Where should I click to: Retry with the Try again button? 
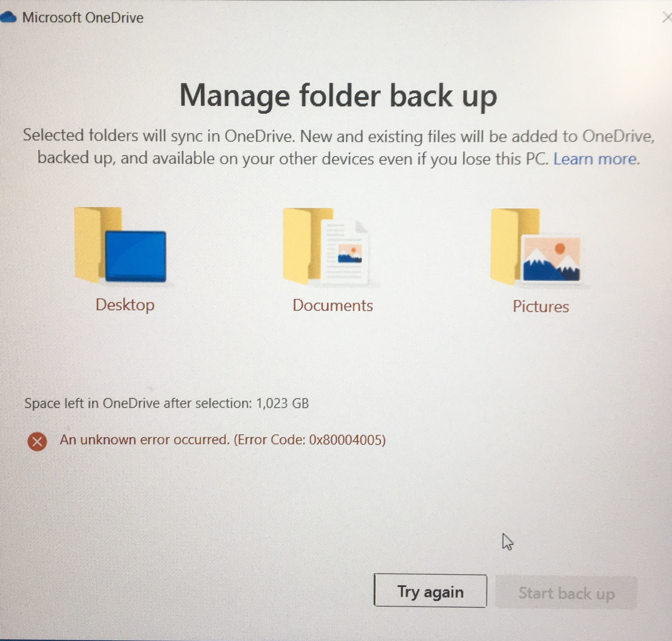click(x=430, y=591)
